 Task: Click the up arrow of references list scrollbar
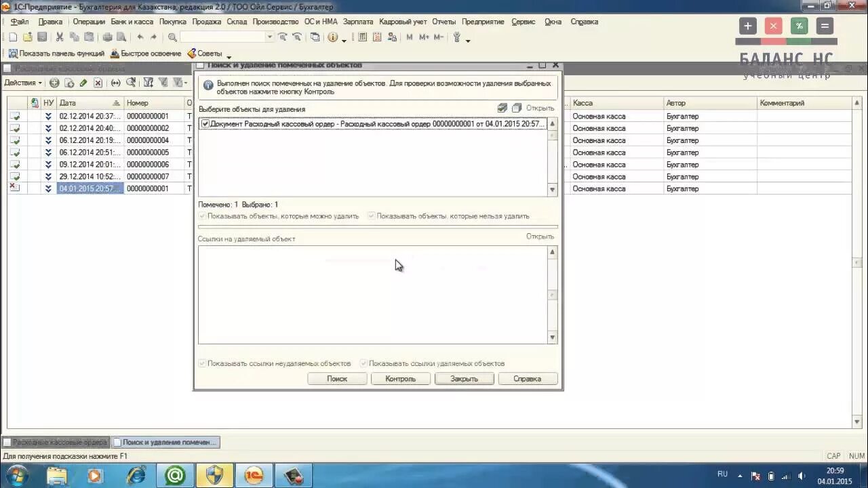tap(553, 252)
